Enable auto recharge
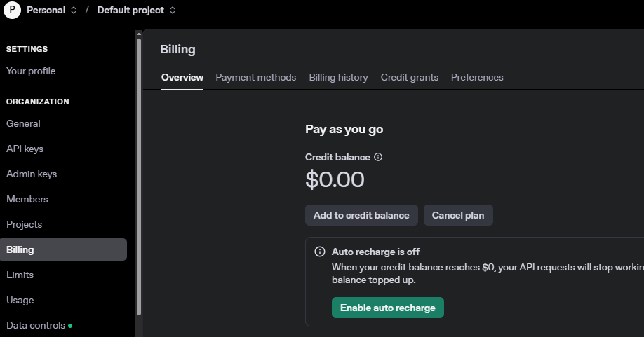Viewport: 644px width, 337px height. click(387, 308)
